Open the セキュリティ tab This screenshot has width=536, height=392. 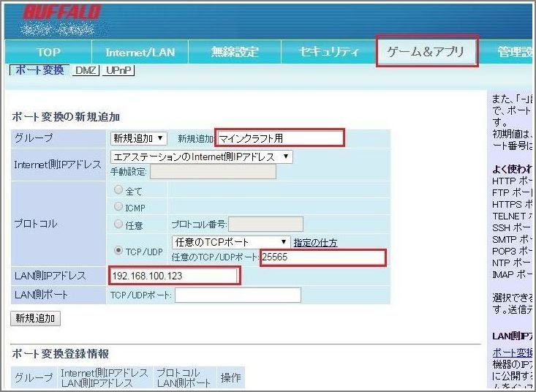tap(329, 52)
